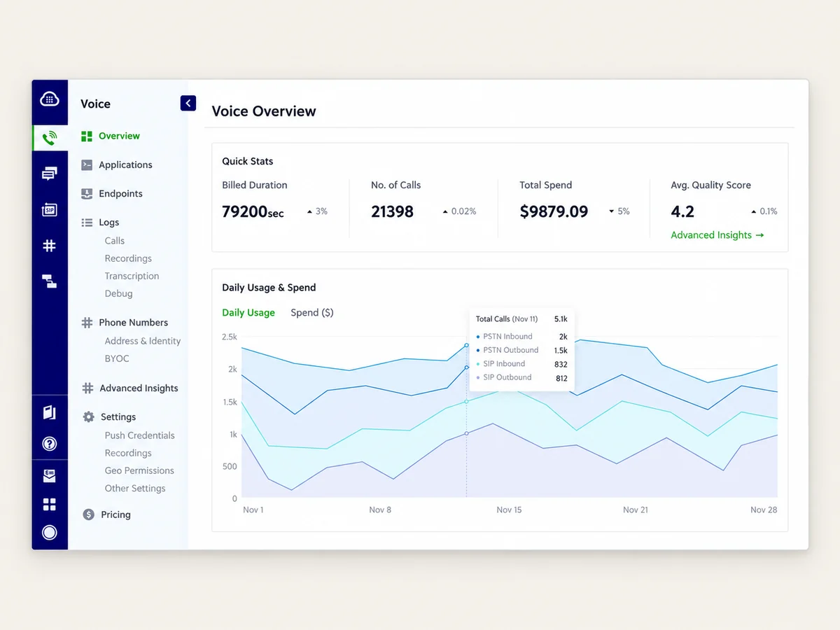The image size is (840, 630).
Task: Open Advanced Insights in sidebar
Action: pos(139,388)
